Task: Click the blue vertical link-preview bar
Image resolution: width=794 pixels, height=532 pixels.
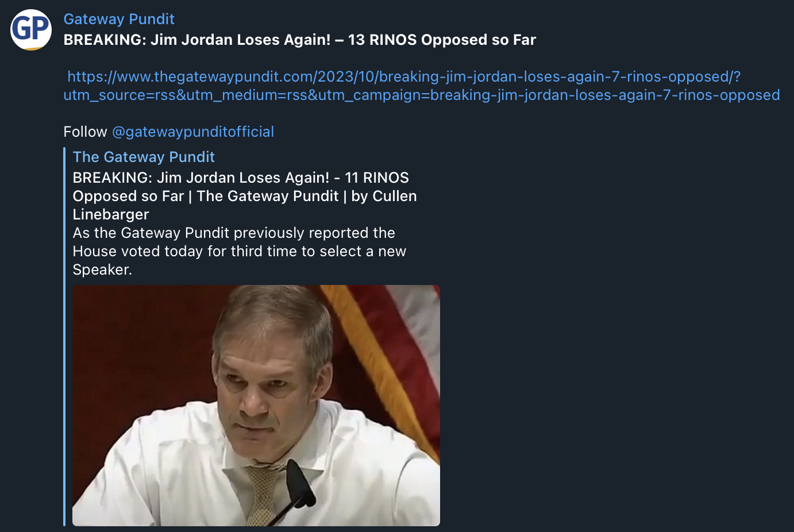Action: pos(64,337)
